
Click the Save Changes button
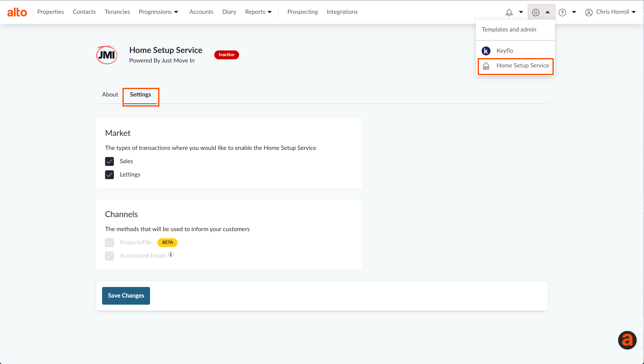click(126, 296)
